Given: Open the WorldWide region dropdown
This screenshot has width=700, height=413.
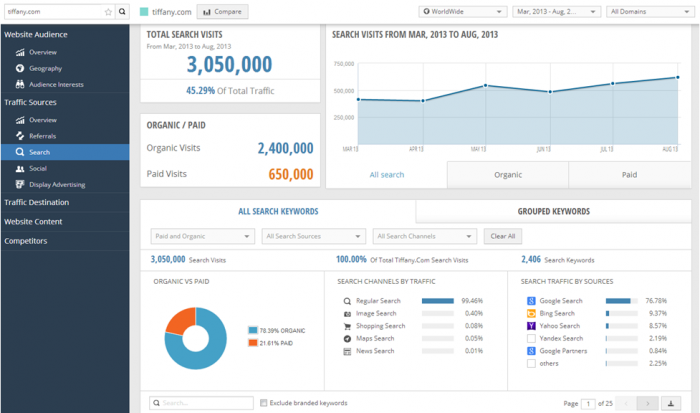Looking at the screenshot, I should click(462, 12).
